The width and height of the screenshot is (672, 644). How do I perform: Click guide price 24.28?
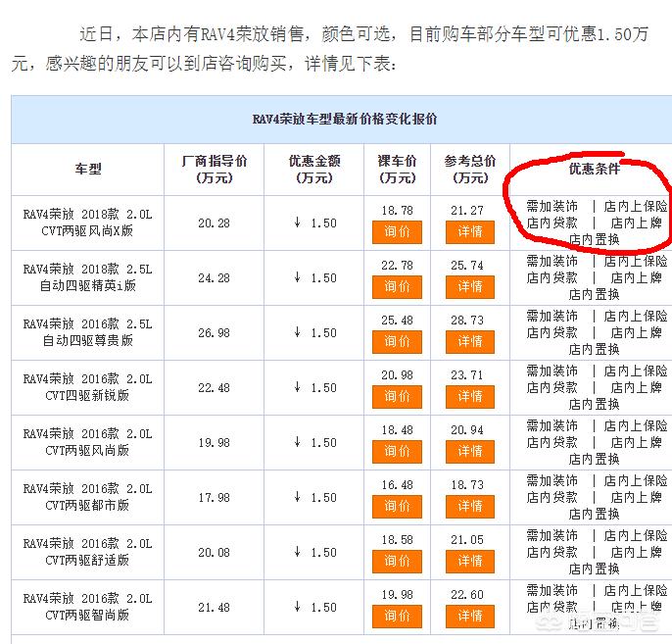(214, 278)
